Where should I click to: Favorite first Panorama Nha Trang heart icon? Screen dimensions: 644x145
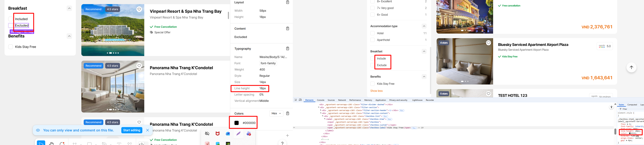(139, 66)
